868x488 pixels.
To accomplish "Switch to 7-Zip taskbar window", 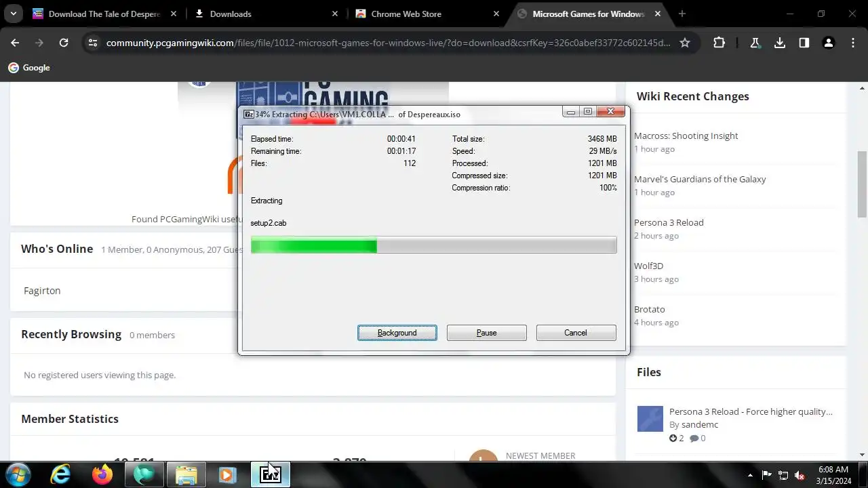I will point(270,474).
